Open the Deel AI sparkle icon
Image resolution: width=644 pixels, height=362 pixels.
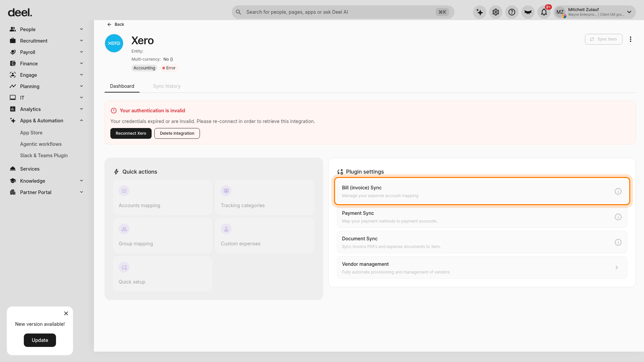click(480, 12)
